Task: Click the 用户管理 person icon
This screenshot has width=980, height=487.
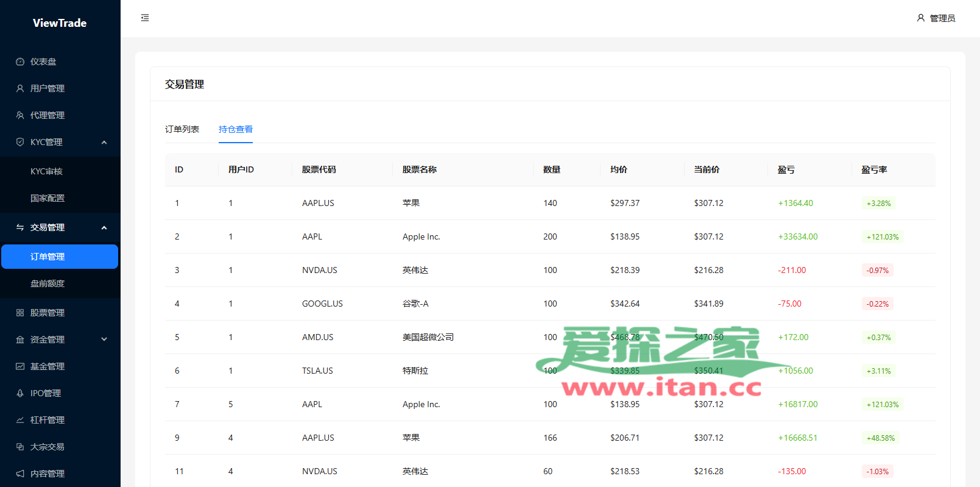Action: 20,88
